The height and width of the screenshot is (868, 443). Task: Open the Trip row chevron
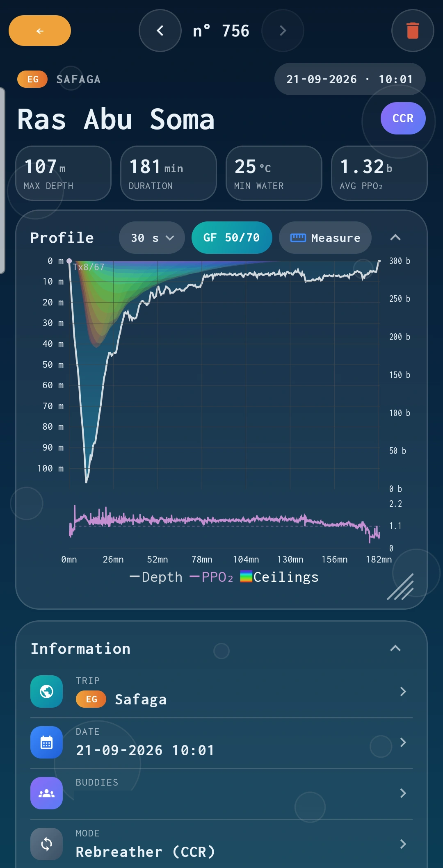point(403,692)
